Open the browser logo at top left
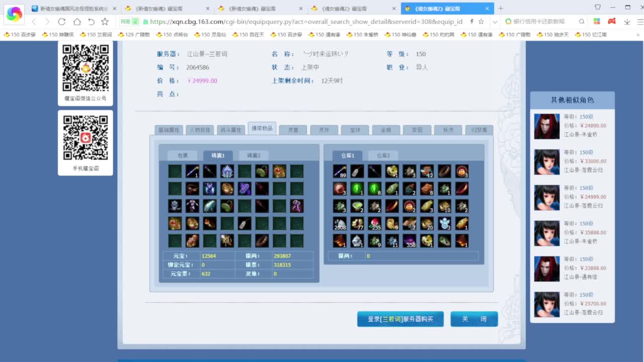The width and height of the screenshot is (644, 362). (x=14, y=15)
